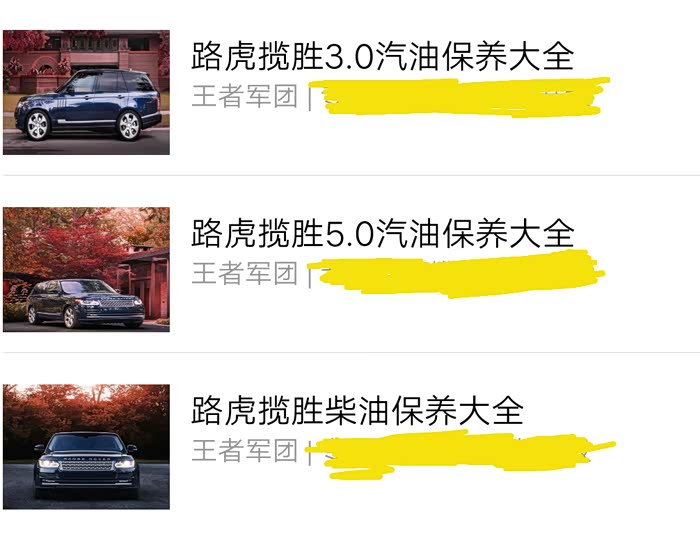Click yellow-highlighted subtitle of the 5.0 article
Image resolution: width=700 pixels, height=545 pixels.
458,273
